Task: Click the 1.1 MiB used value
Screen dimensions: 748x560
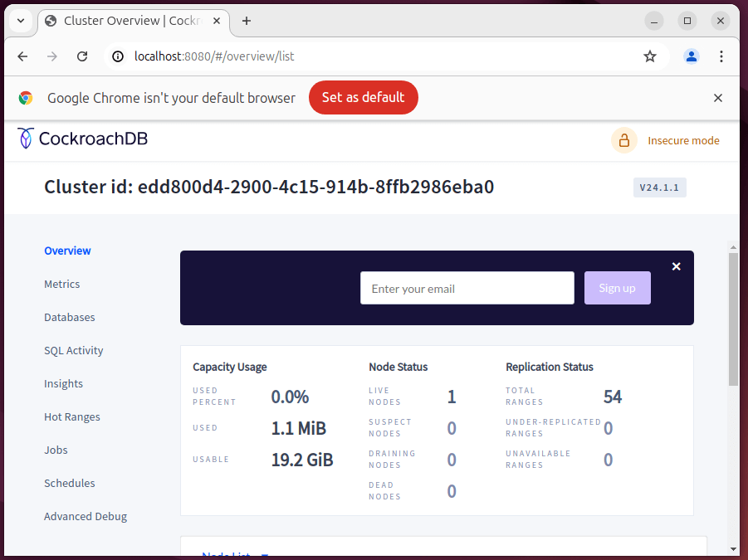Action: point(299,428)
